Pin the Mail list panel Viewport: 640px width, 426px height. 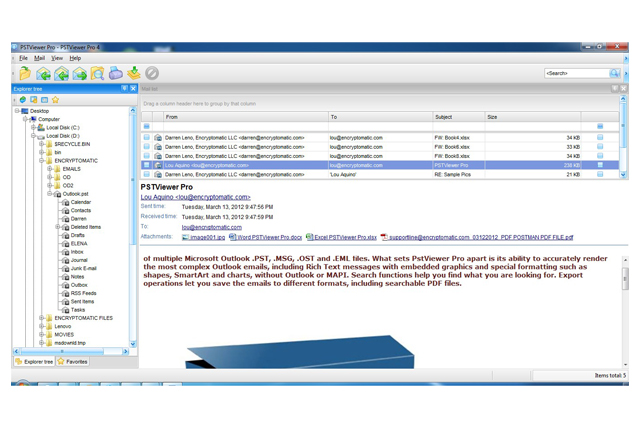pyautogui.click(x=615, y=89)
